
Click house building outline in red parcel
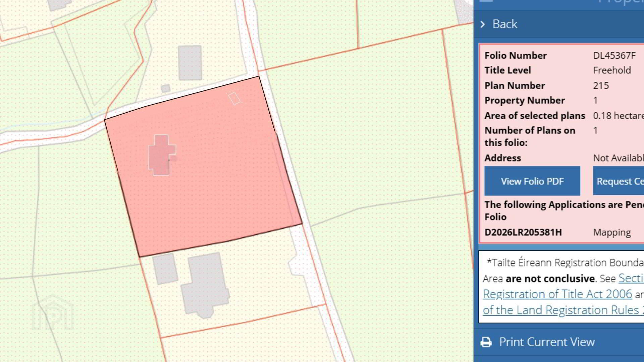(162, 155)
